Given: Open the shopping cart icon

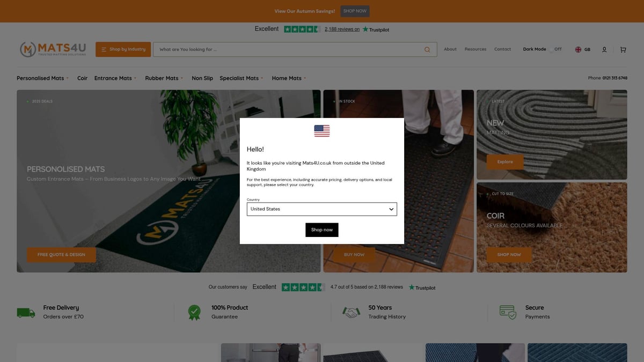Looking at the screenshot, I should (623, 49).
